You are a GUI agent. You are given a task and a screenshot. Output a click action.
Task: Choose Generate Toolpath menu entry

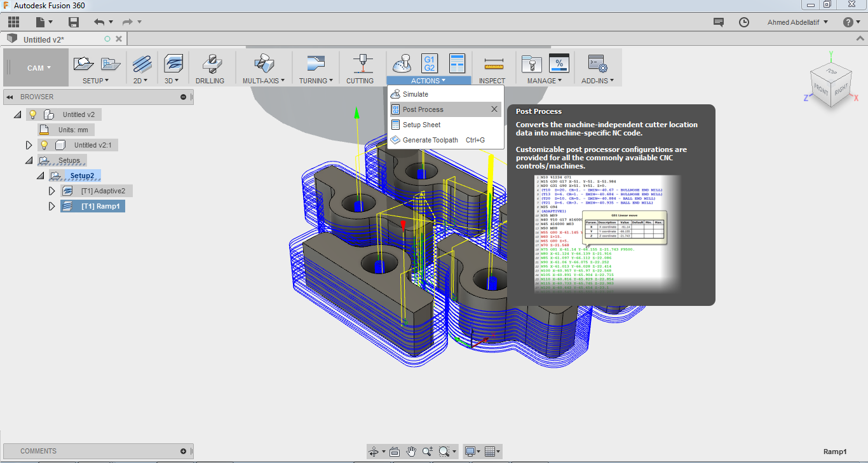pyautogui.click(x=445, y=140)
